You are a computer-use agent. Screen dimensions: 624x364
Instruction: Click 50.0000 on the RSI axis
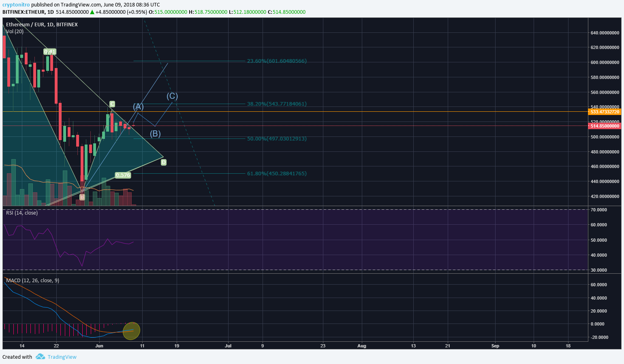coord(599,240)
